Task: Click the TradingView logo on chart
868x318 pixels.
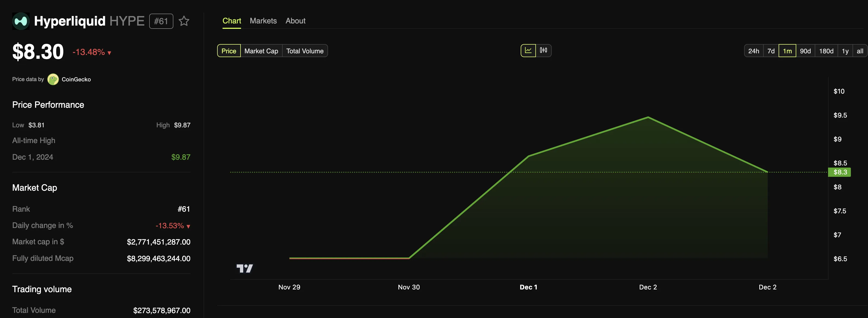Action: pos(245,268)
